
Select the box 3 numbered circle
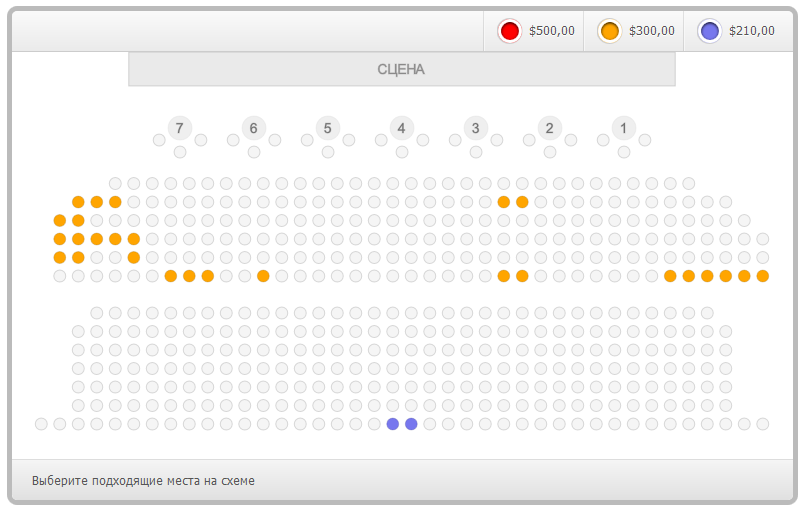475,128
